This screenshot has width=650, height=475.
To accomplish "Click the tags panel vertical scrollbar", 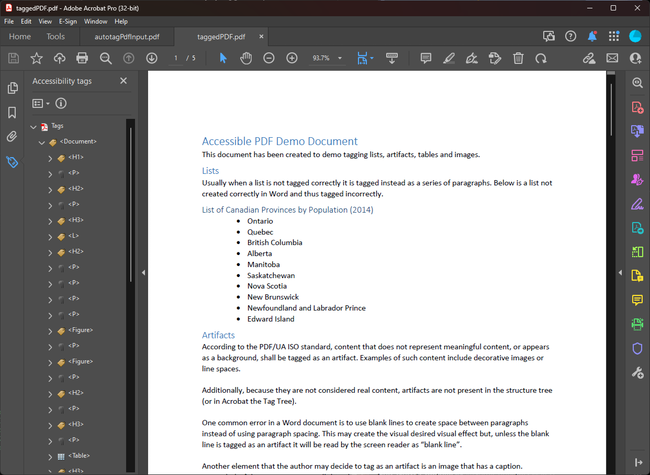I will 131,205.
